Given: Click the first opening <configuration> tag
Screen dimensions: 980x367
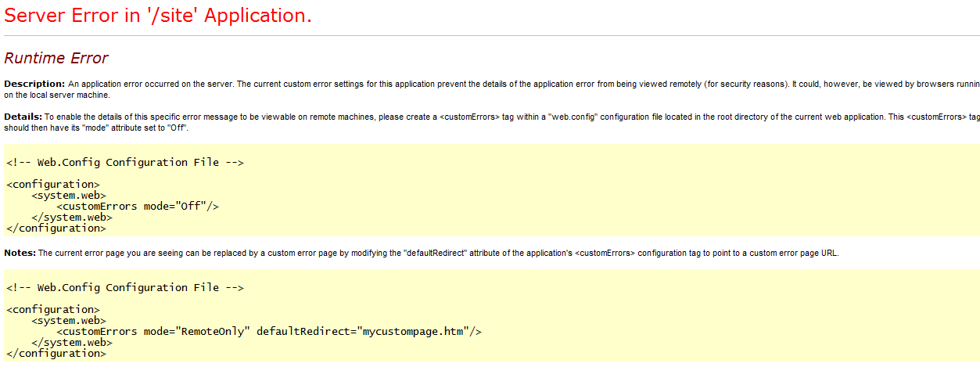Looking at the screenshot, I should 53,185.
